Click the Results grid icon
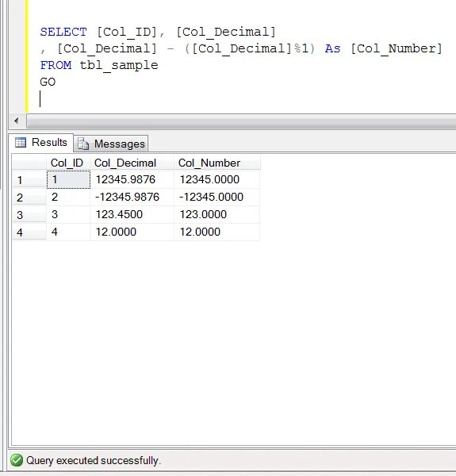The height and width of the screenshot is (476, 456). [21, 142]
